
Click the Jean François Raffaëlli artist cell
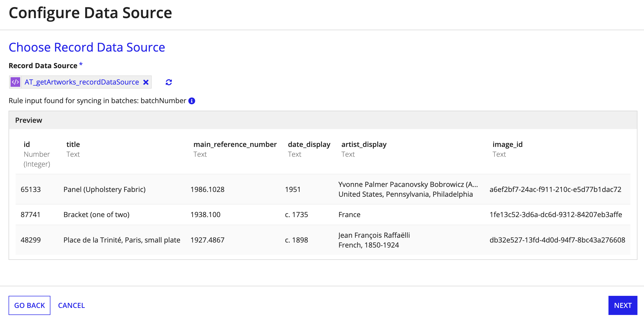click(x=374, y=240)
